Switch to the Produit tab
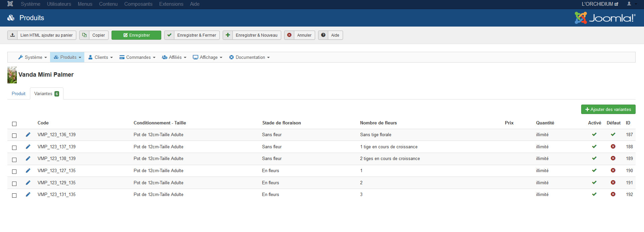Viewport: 644px width, 232px height. pos(18,93)
